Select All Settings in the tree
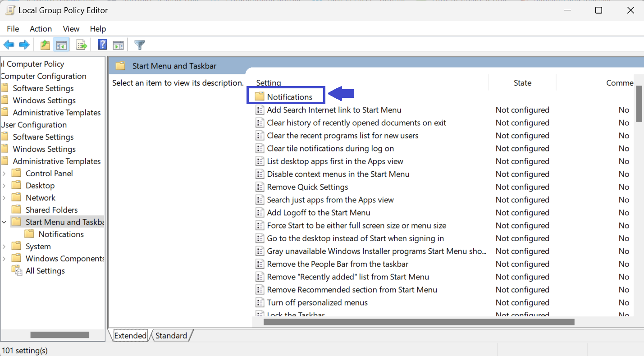Viewport: 644px width, 356px height. point(45,271)
